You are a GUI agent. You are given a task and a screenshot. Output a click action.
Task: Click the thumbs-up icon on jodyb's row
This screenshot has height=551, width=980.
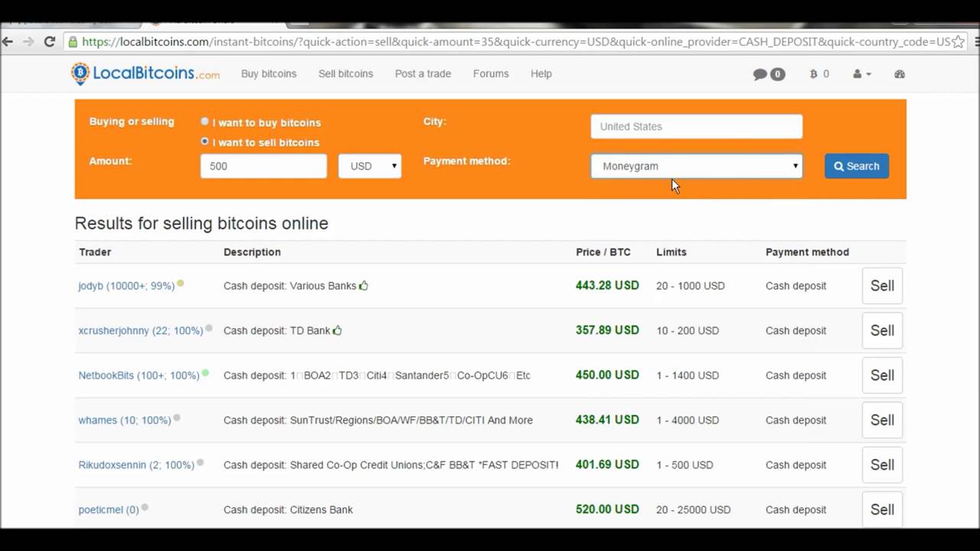pos(364,285)
